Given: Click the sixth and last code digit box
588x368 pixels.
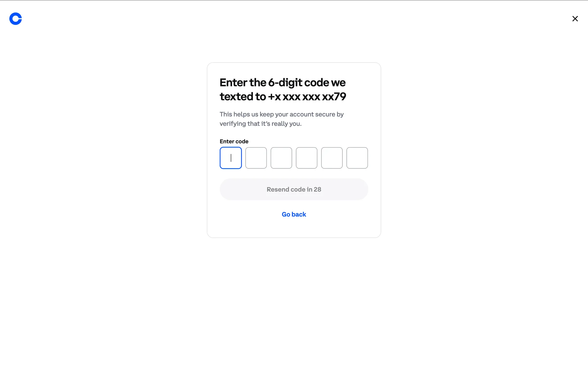Looking at the screenshot, I should (x=357, y=158).
